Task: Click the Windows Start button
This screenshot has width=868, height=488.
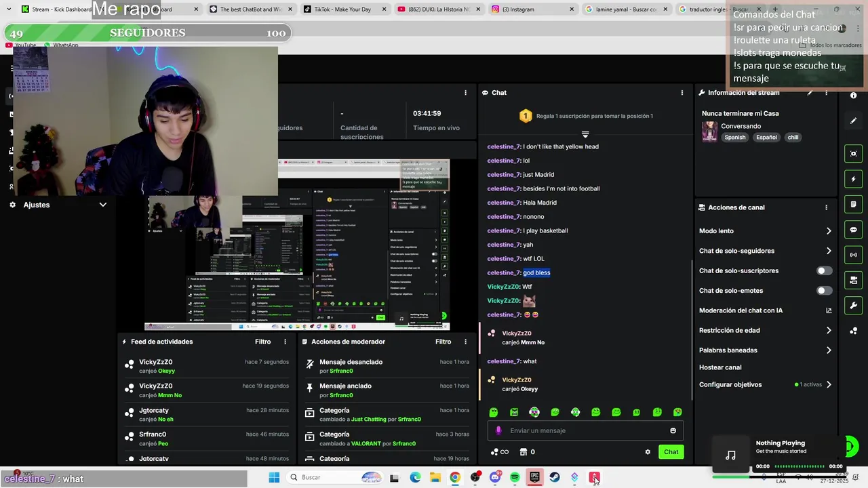Action: click(x=274, y=478)
